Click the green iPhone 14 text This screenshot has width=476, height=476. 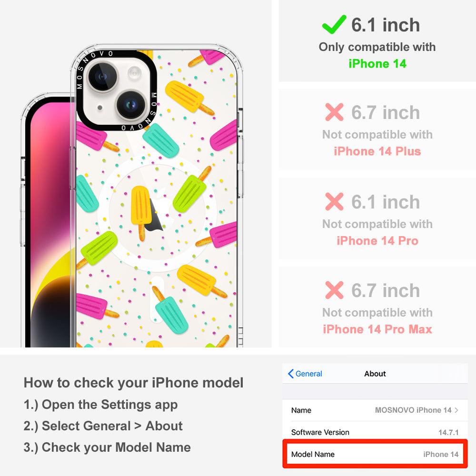coord(377,64)
